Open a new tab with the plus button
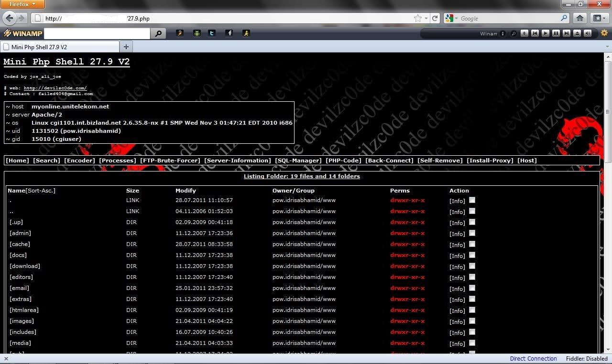The height and width of the screenshot is (364, 612). point(126,46)
